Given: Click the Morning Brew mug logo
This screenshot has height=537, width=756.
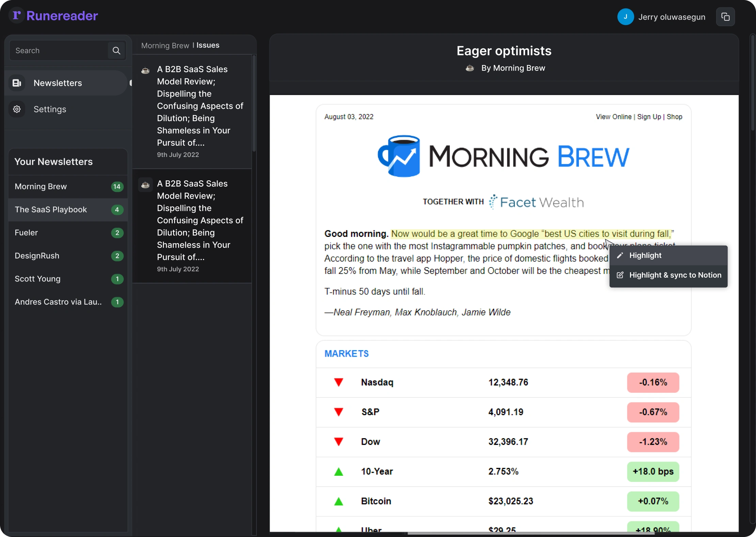Looking at the screenshot, I should coord(399,156).
